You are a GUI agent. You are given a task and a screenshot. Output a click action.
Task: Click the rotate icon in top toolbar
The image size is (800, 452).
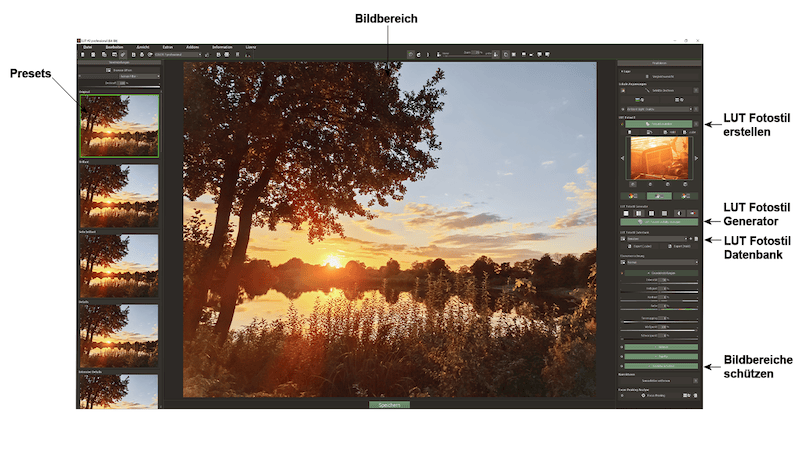[418, 54]
